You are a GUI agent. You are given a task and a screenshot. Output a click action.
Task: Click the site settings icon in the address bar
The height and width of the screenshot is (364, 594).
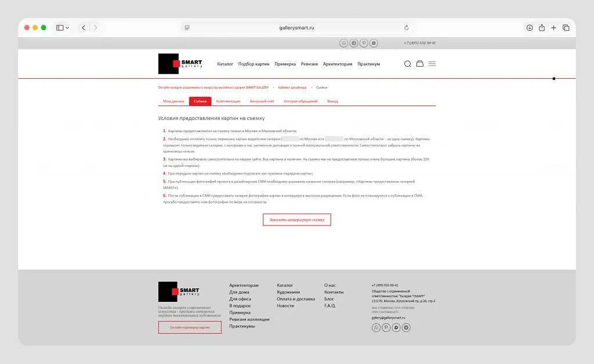(x=187, y=28)
